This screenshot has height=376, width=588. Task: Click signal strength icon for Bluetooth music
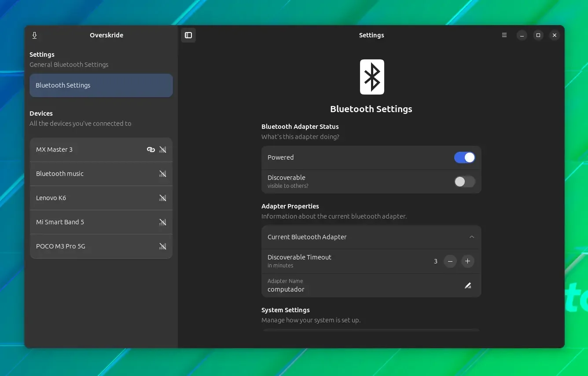pos(163,174)
